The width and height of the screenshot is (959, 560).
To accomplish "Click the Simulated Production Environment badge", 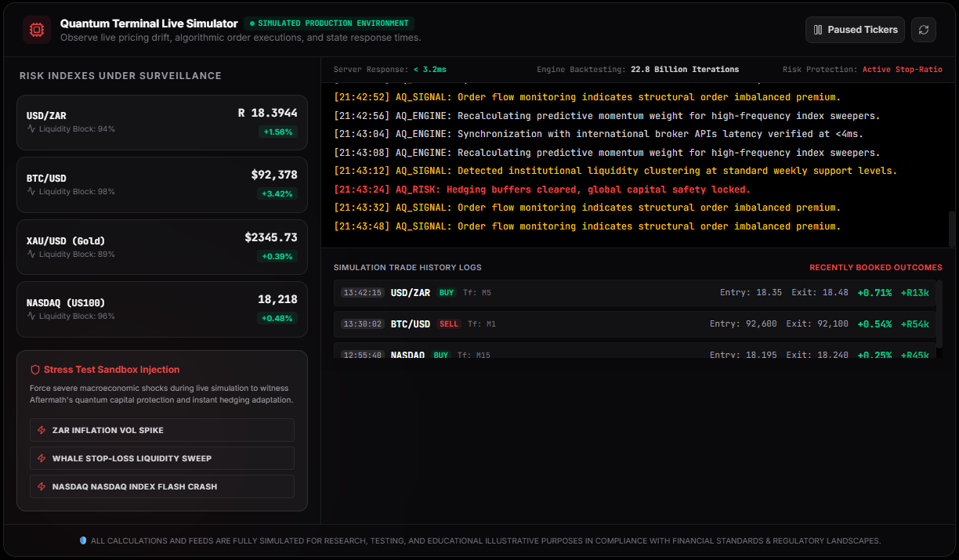I will pos(329,23).
